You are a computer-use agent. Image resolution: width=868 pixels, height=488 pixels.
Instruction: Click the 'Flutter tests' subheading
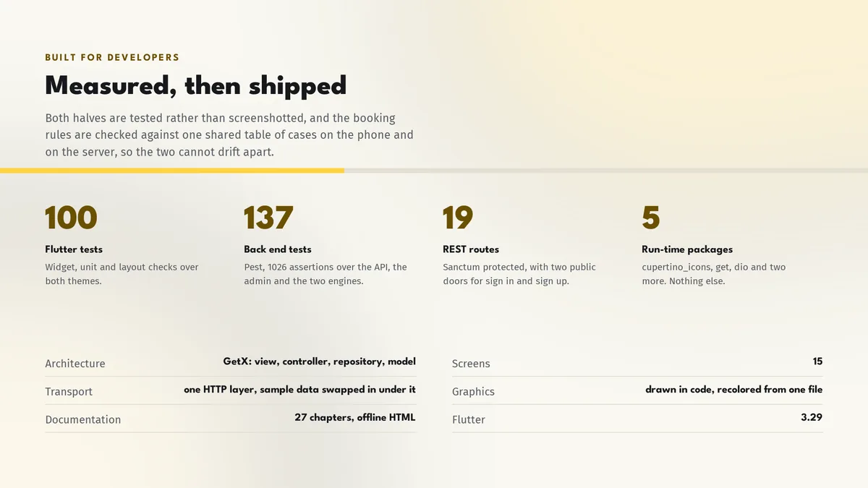click(x=74, y=249)
